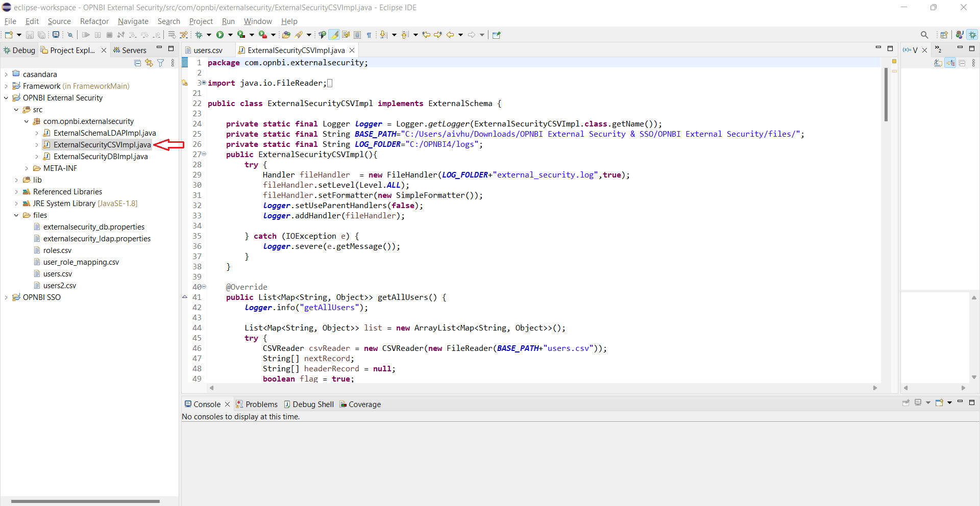Click the Disconnect debug icon
The height and width of the screenshot is (506, 980).
[x=121, y=35]
